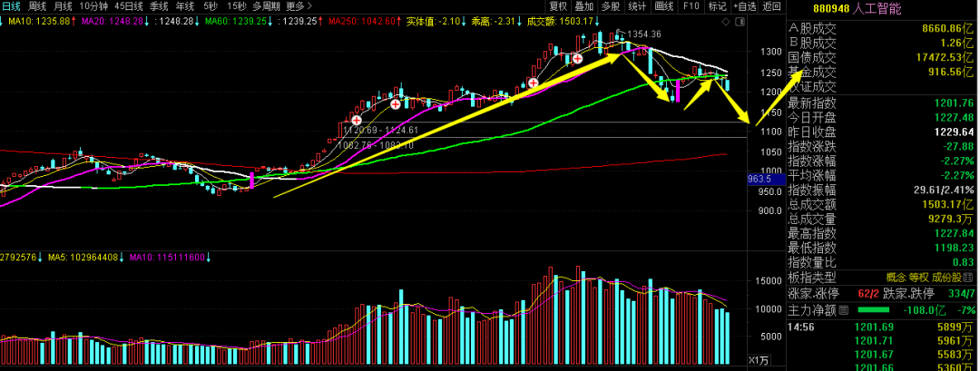Click the 指数振幅 value 29.61/2.41%
This screenshot has width=980, height=371.
(x=942, y=190)
